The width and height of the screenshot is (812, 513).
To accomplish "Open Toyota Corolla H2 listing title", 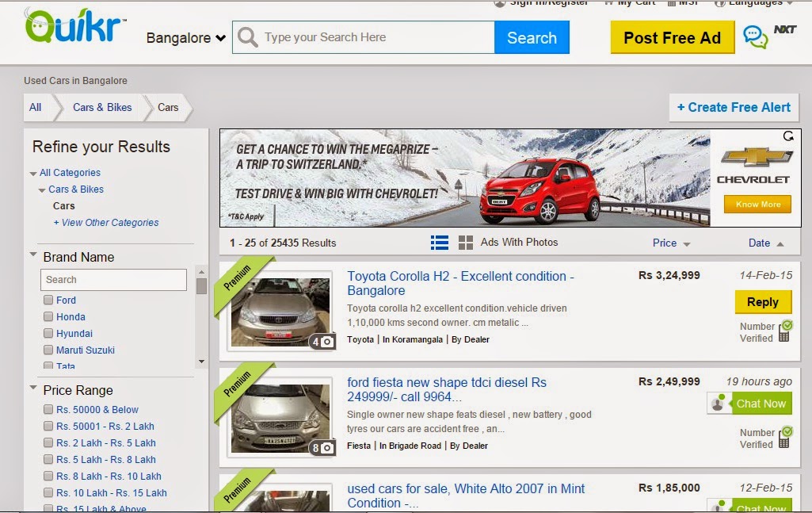I will [460, 283].
